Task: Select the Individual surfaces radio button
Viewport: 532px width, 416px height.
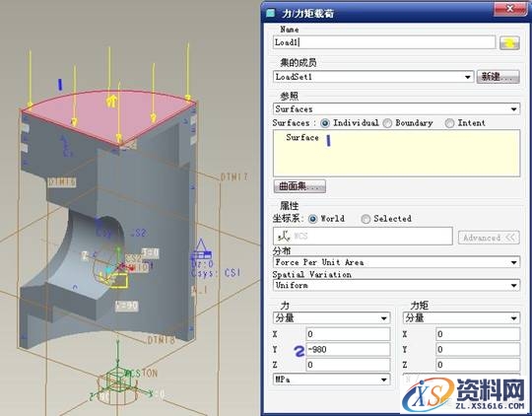Action: pos(325,123)
